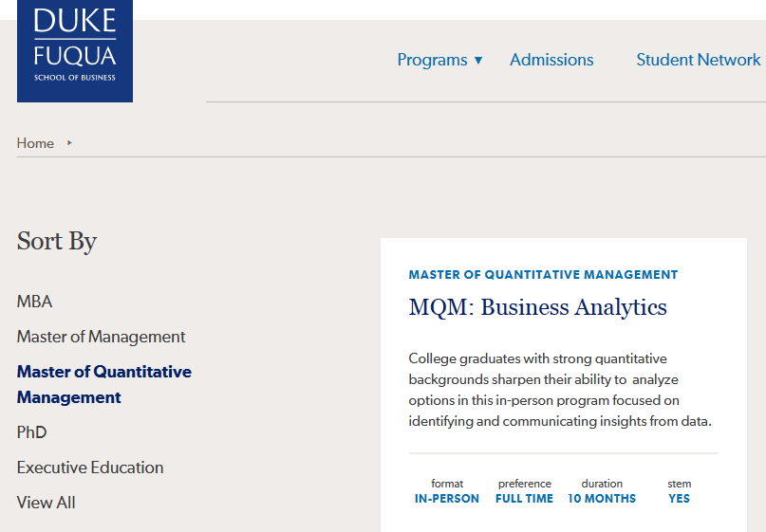Select Master of Management filter
766x532 pixels.
click(x=101, y=337)
